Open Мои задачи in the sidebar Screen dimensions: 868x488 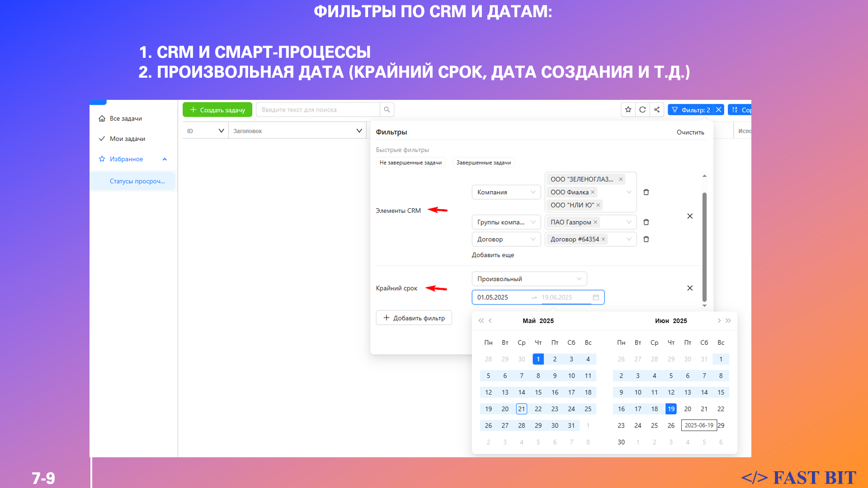tap(127, 139)
